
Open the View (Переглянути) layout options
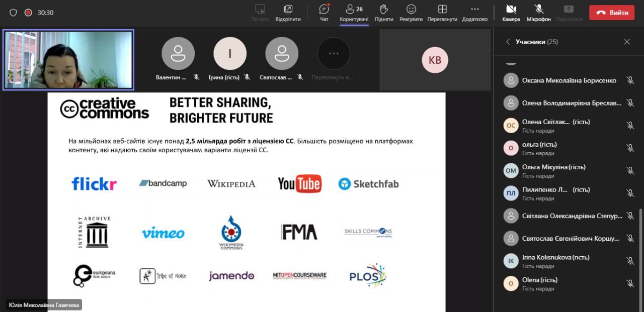click(442, 13)
